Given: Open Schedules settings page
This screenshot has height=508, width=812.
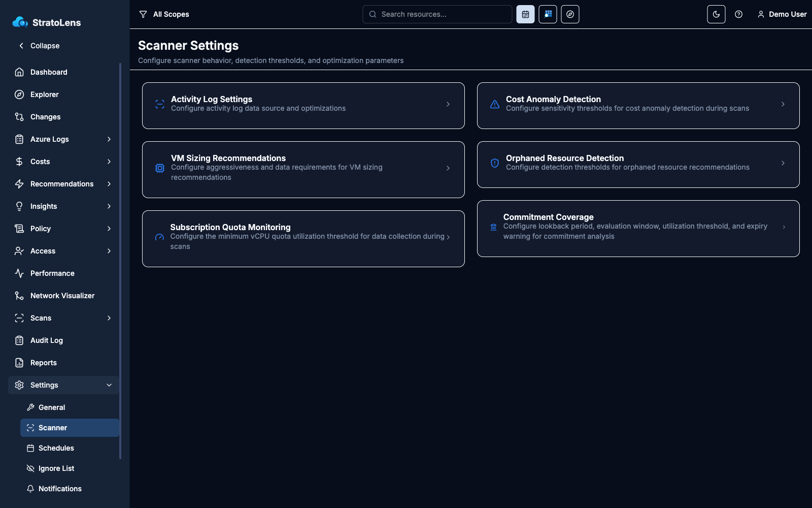Looking at the screenshot, I should 70,448.
